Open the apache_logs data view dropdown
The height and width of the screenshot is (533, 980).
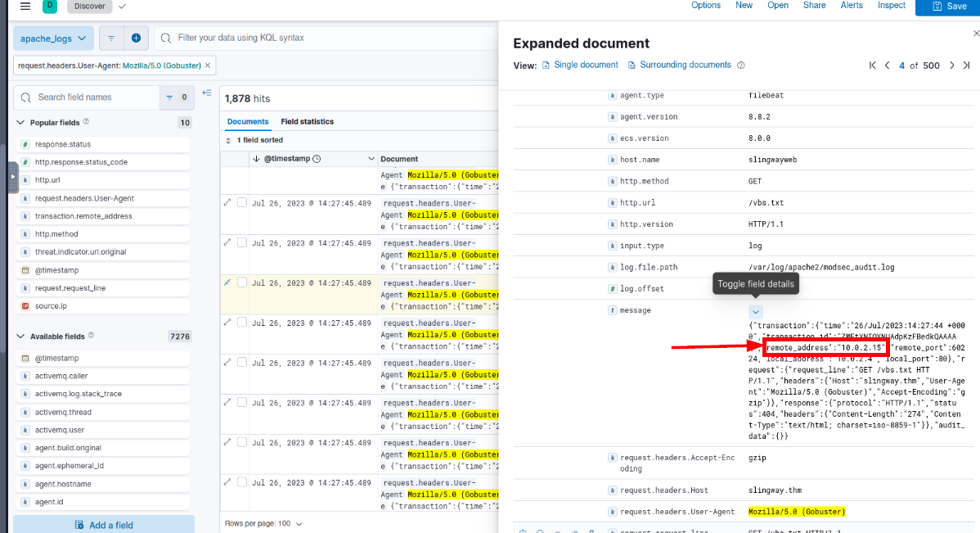[x=53, y=38]
